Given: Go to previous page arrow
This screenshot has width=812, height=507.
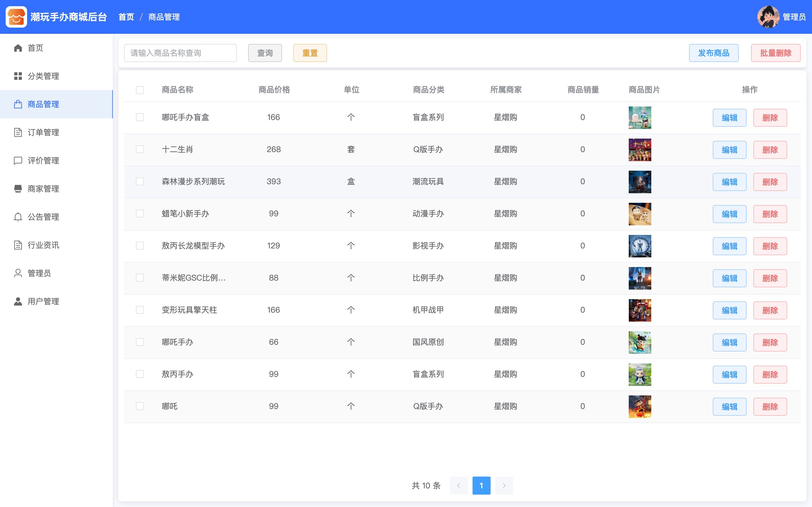Looking at the screenshot, I should (x=459, y=486).
